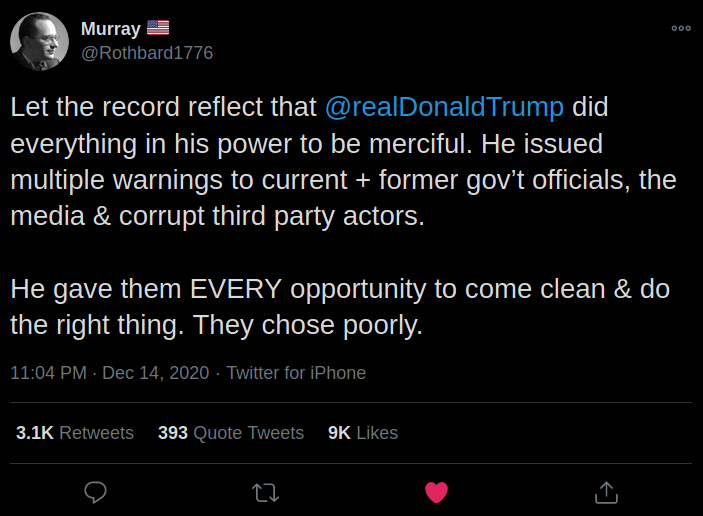Open the share tweet icon
The width and height of the screenshot is (703, 516).
pos(606,492)
